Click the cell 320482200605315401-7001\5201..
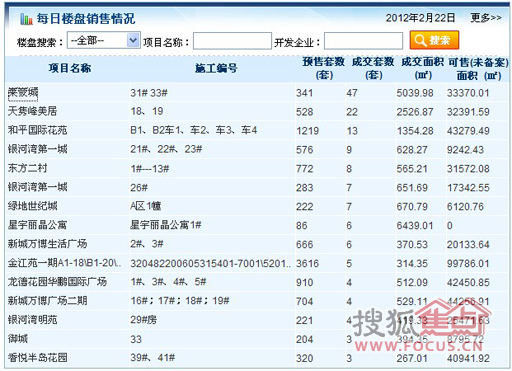This screenshot has width=512, height=371. tap(210, 264)
